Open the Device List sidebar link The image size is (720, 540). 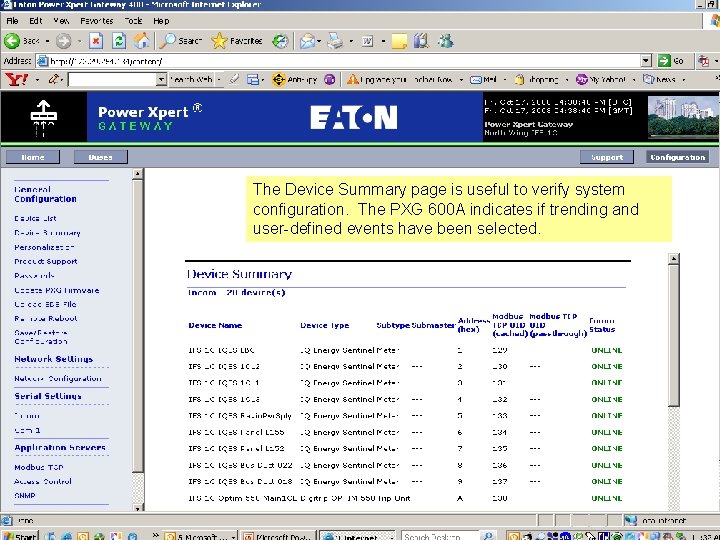35,219
